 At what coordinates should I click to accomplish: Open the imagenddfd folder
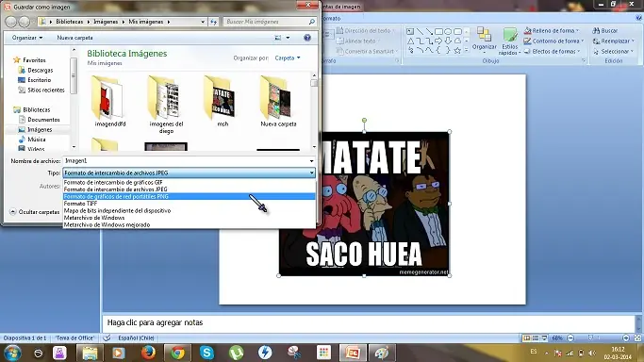(x=110, y=102)
